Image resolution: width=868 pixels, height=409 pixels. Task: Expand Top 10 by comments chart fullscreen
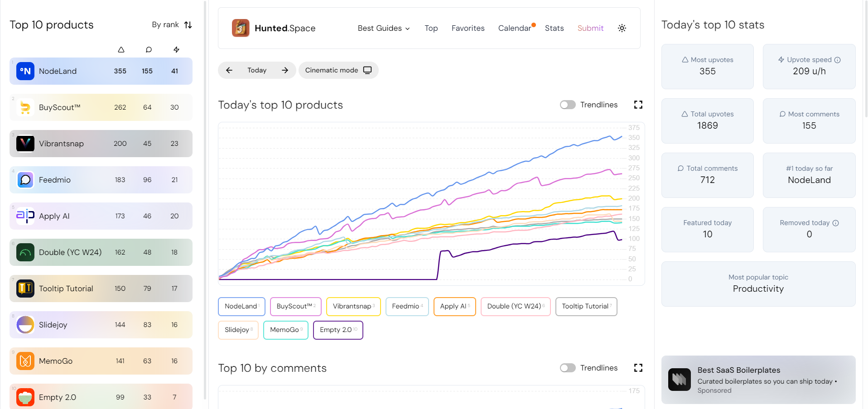(x=638, y=368)
